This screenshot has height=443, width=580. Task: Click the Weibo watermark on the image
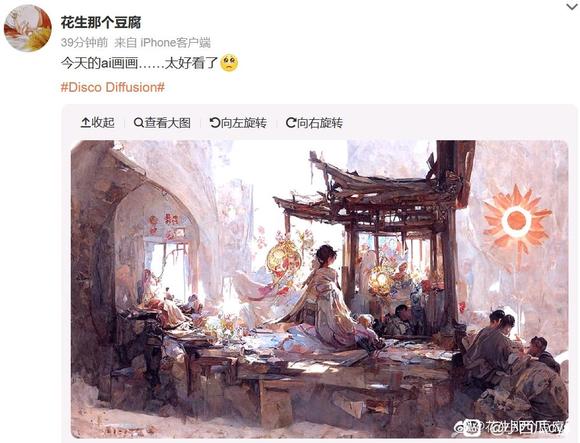[510, 427]
